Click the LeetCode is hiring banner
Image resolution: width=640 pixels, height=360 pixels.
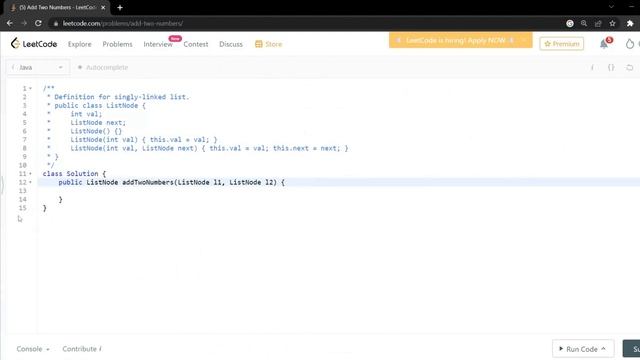coord(460,40)
